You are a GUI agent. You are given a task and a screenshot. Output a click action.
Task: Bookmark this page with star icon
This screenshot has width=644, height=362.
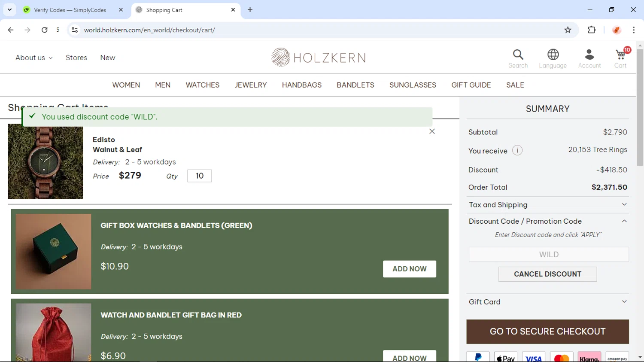[x=568, y=30]
